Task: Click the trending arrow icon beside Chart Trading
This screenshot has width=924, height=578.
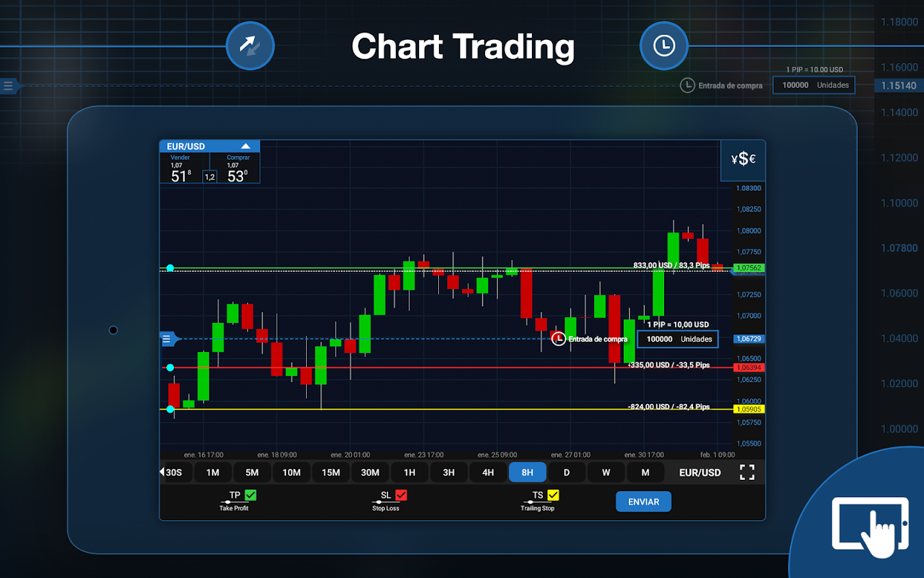Action: (250, 46)
